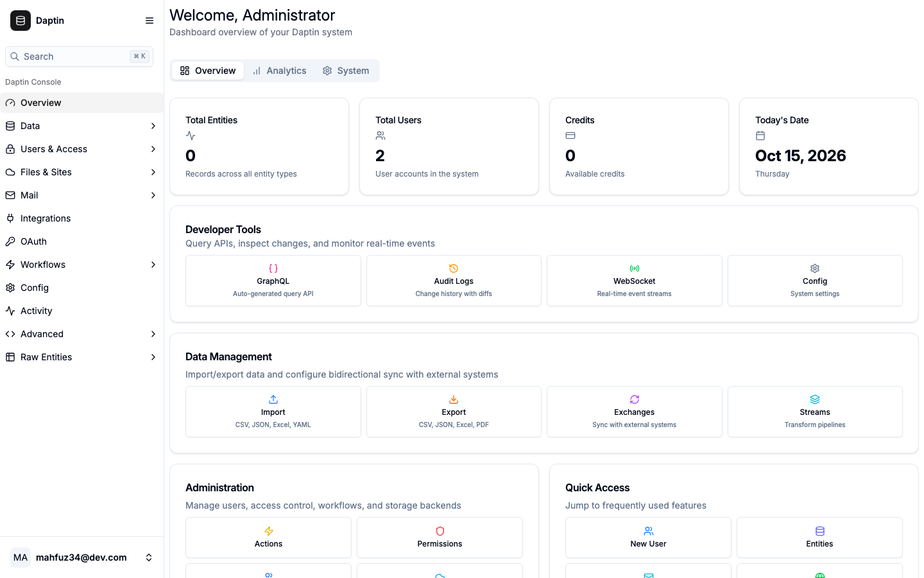Image resolution: width=924 pixels, height=578 pixels.
Task: Click the Daptin database logo icon
Action: (21, 21)
